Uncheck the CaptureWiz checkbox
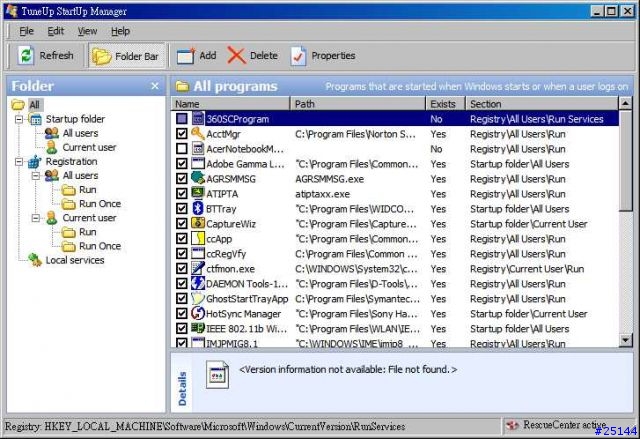This screenshot has width=640, height=439. [182, 224]
